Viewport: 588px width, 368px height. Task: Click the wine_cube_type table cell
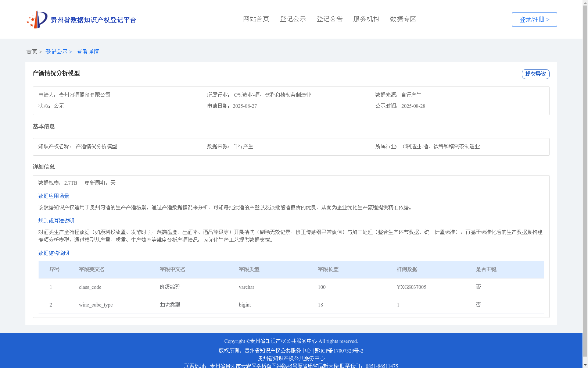(x=96, y=305)
